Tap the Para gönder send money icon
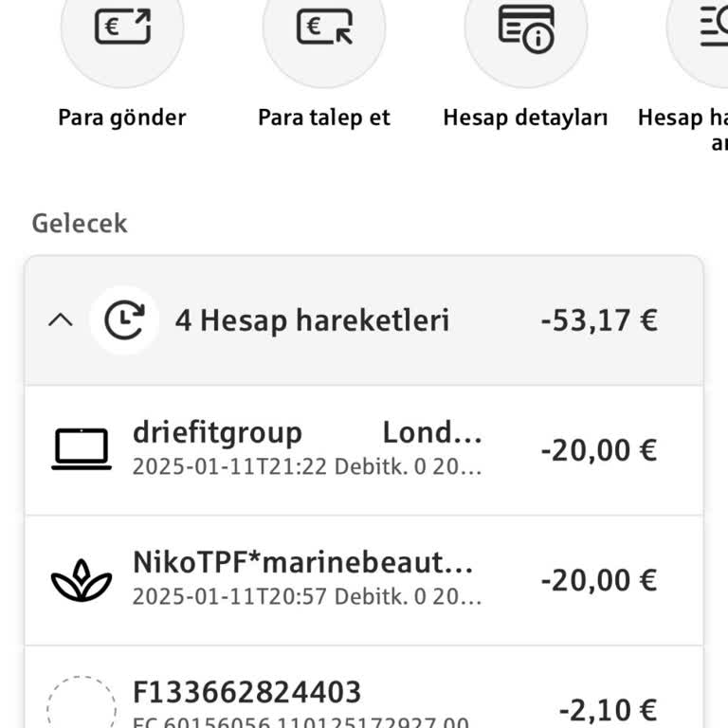This screenshot has width=728, height=728. pyautogui.click(x=122, y=27)
